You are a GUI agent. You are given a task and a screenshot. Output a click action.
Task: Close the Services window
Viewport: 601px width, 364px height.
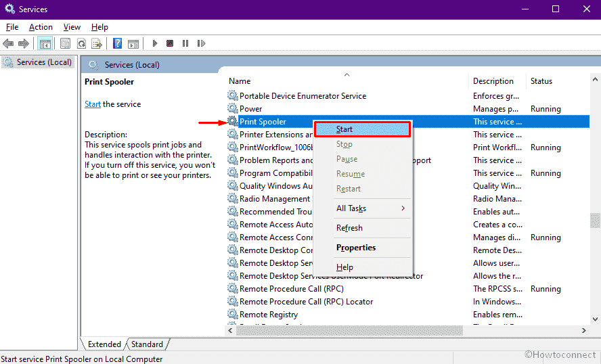[586, 9]
